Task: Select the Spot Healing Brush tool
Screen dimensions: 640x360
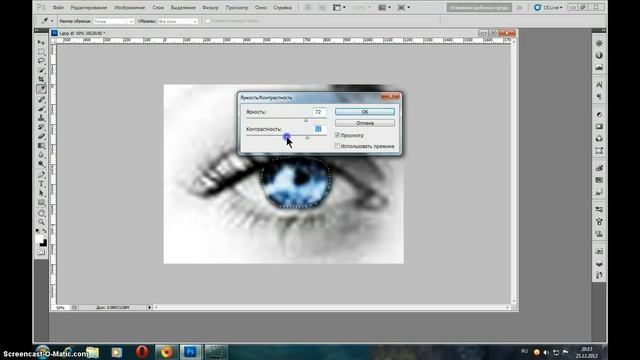Action: tap(41, 99)
